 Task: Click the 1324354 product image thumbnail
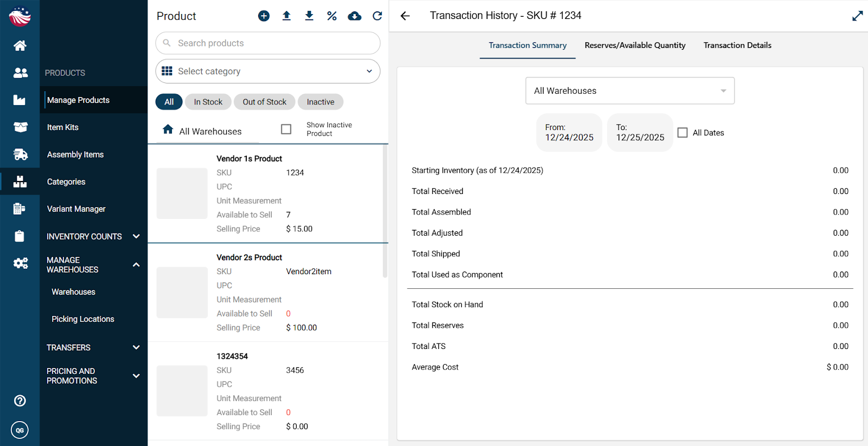182,391
